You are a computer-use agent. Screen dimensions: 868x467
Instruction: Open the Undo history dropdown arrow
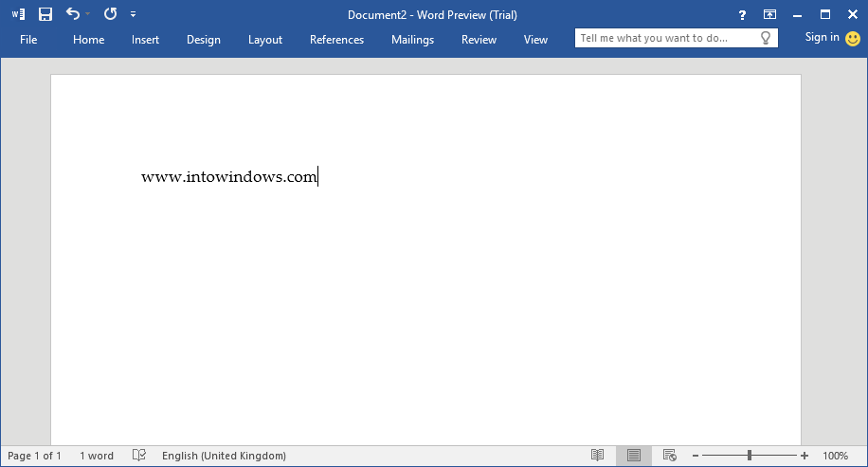87,14
